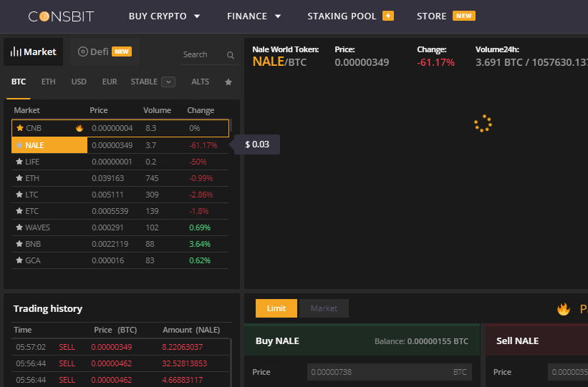The height and width of the screenshot is (387, 588).
Task: Select the ETH market tab
Action: click(x=49, y=82)
